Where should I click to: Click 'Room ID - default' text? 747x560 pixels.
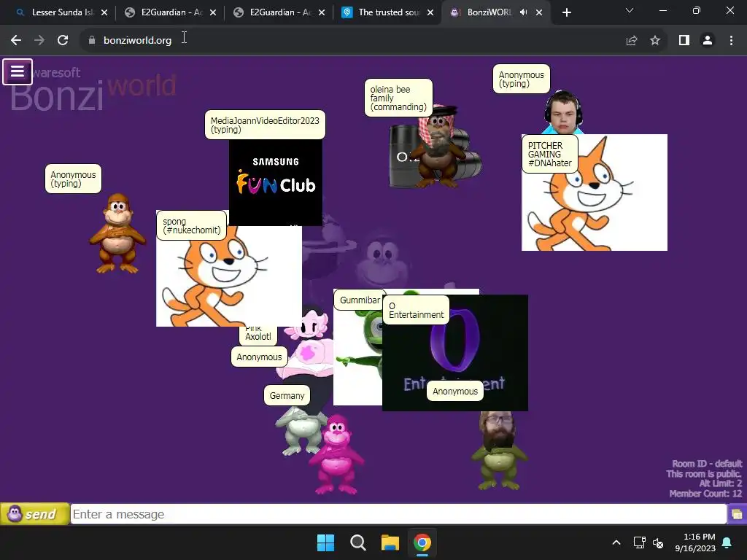[707, 464]
